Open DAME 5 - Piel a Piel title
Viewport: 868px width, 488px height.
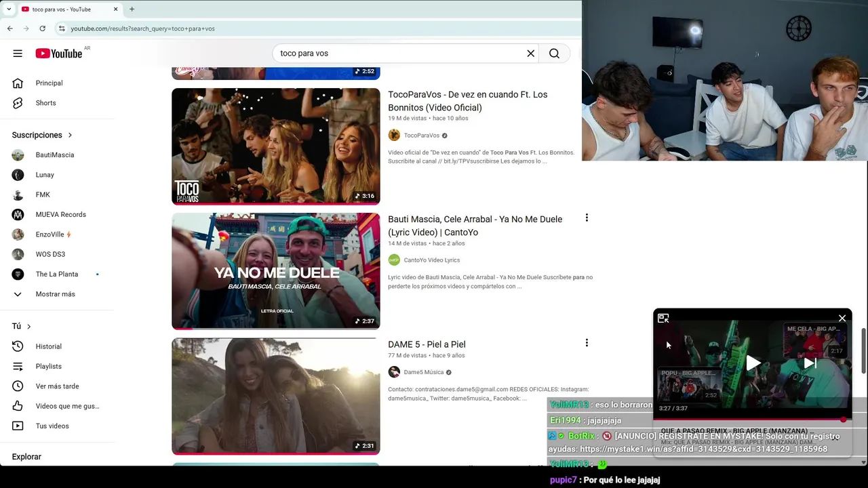coord(427,344)
